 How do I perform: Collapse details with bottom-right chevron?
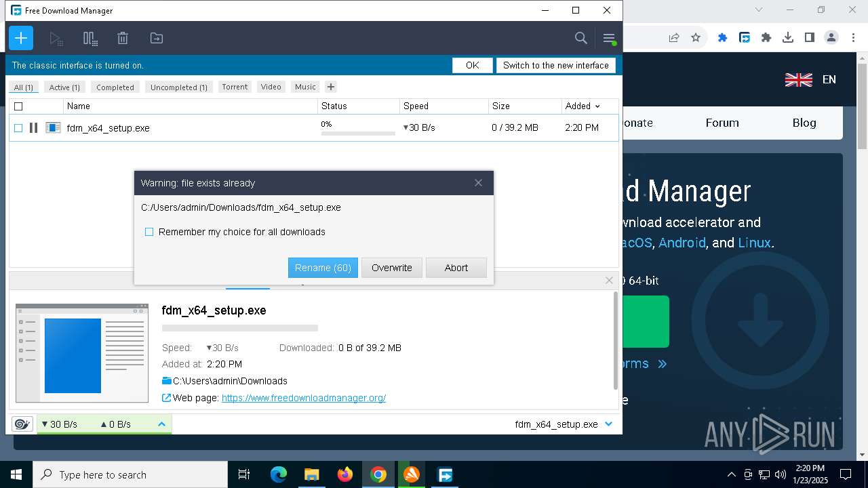[x=608, y=424]
